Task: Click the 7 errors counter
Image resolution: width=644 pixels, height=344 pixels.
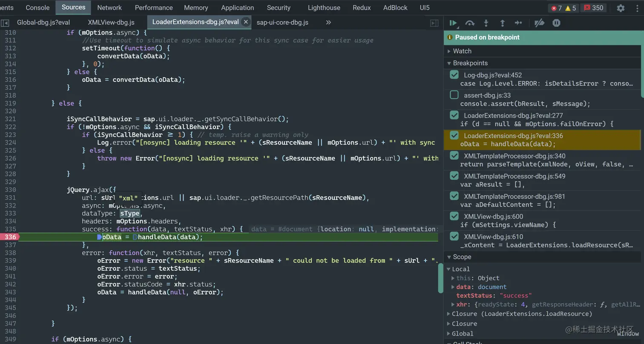Action: click(x=557, y=8)
